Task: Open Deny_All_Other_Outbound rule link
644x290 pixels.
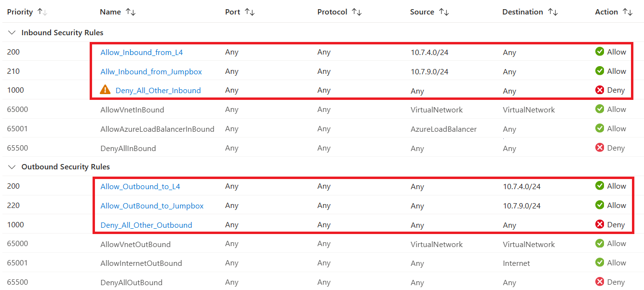Action: (146, 225)
